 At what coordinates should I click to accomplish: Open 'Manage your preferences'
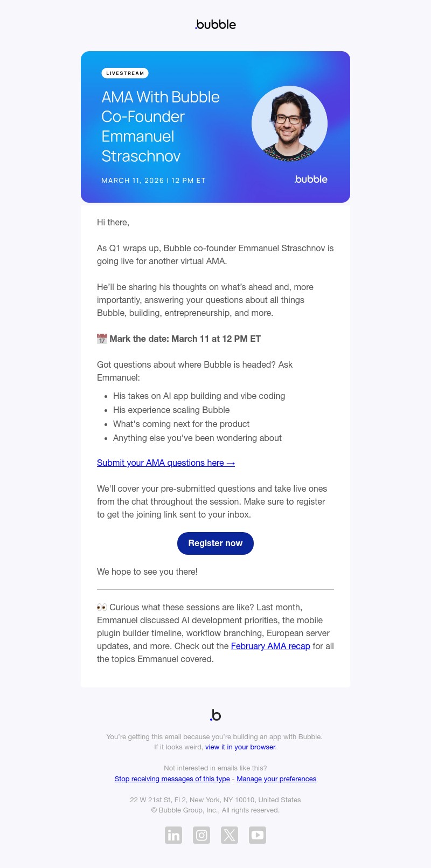276,779
